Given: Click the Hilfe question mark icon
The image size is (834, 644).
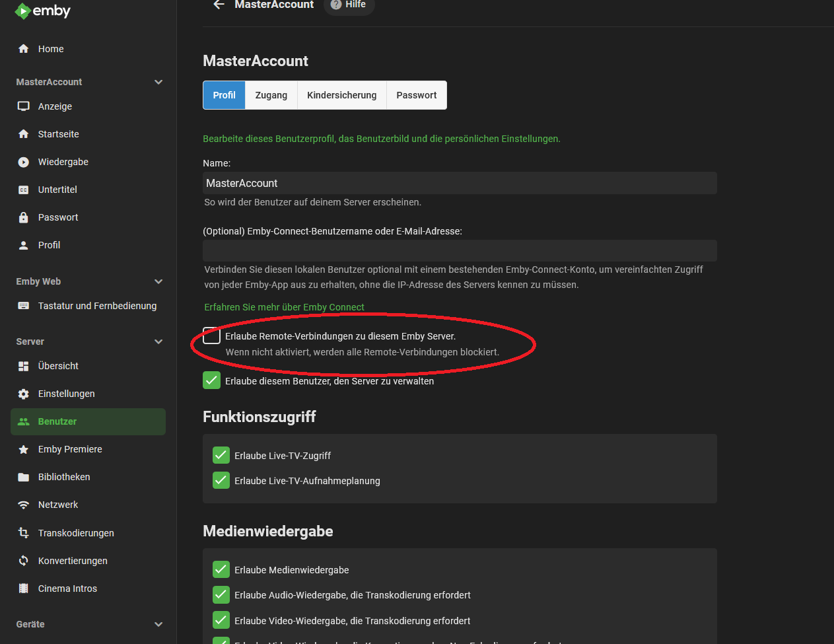Looking at the screenshot, I should 336,5.
